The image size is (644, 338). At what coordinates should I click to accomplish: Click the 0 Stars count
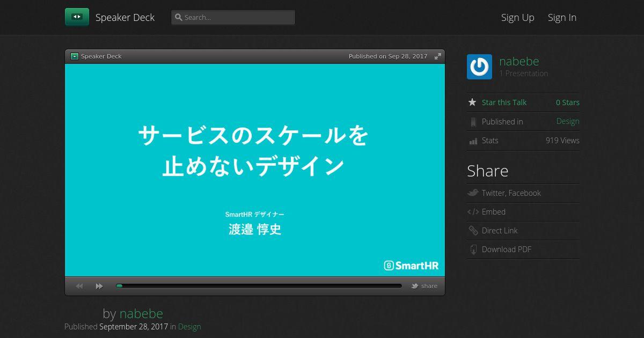[568, 102]
